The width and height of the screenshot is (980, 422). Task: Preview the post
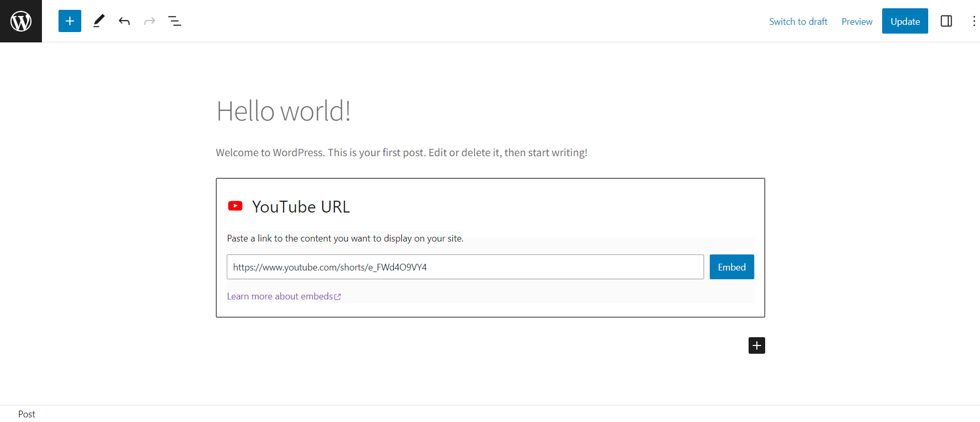(x=857, y=22)
